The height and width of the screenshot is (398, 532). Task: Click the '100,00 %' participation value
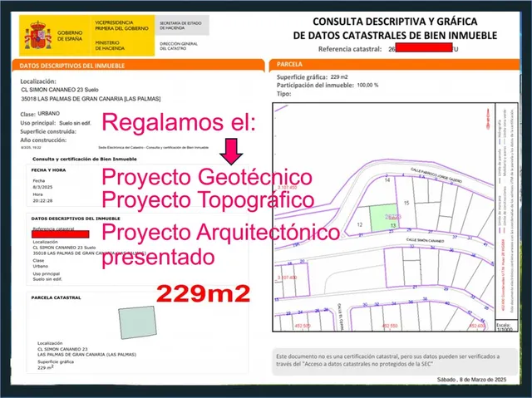pyautogui.click(x=367, y=85)
